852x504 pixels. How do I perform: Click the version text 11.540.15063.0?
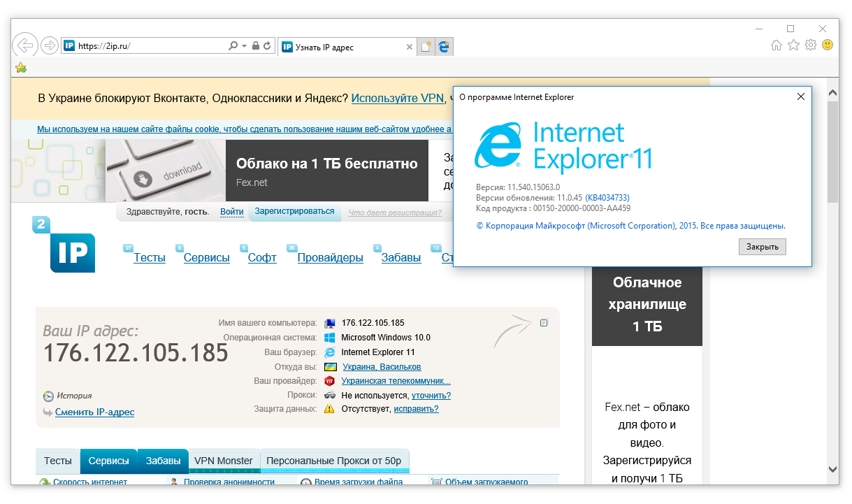click(x=534, y=187)
